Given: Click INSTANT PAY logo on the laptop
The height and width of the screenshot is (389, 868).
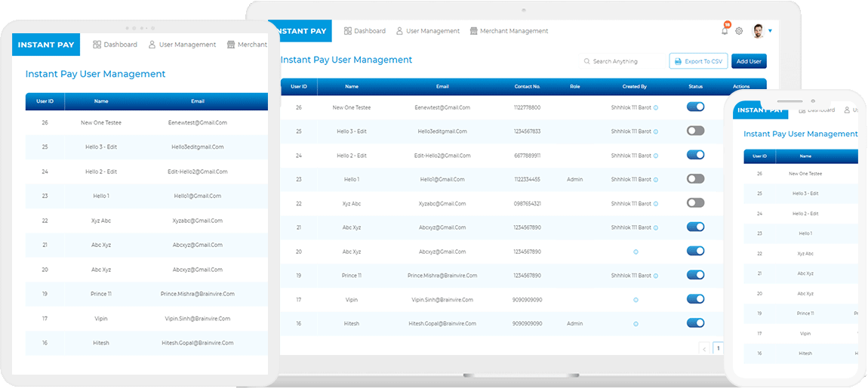Looking at the screenshot, I should coord(300,31).
